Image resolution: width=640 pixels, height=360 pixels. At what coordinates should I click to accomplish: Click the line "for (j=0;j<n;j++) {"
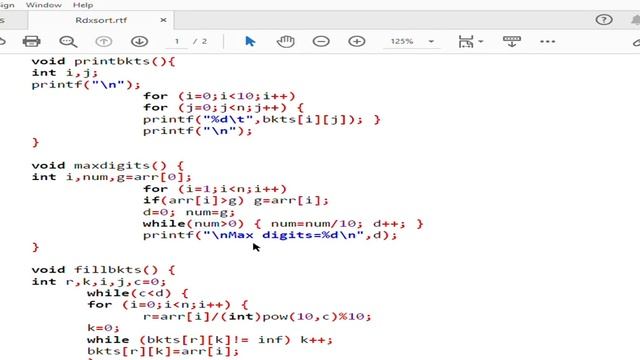[223, 108]
